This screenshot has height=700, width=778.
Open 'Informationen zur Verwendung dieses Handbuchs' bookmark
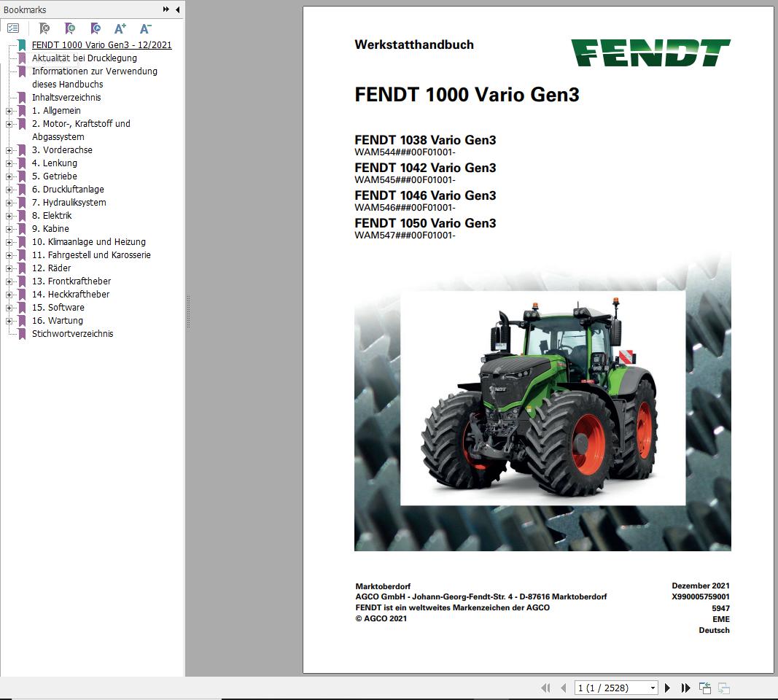pos(95,77)
